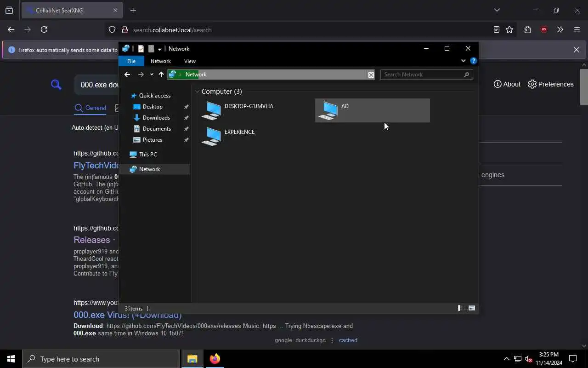Show more Firefox toolbar tools
588x368 pixels.
[560, 29]
